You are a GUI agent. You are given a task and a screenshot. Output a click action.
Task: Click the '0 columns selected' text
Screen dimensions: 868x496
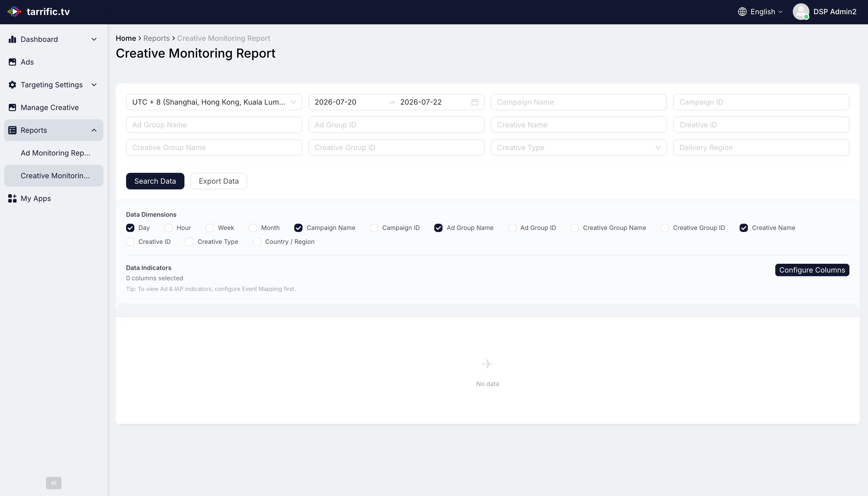coord(154,278)
